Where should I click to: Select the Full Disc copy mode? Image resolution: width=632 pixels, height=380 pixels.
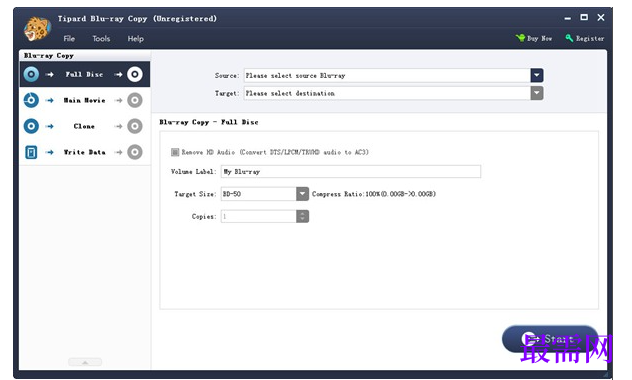[x=85, y=74]
